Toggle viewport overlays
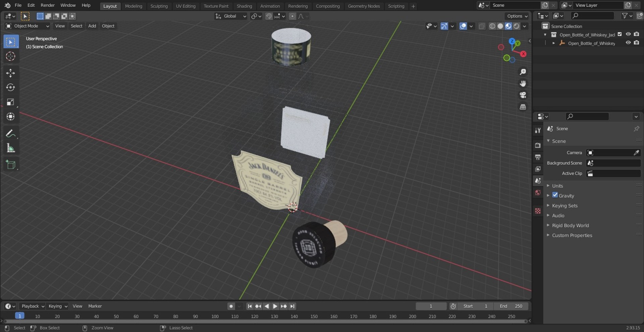Image resolution: width=644 pixels, height=332 pixels. 463,26
